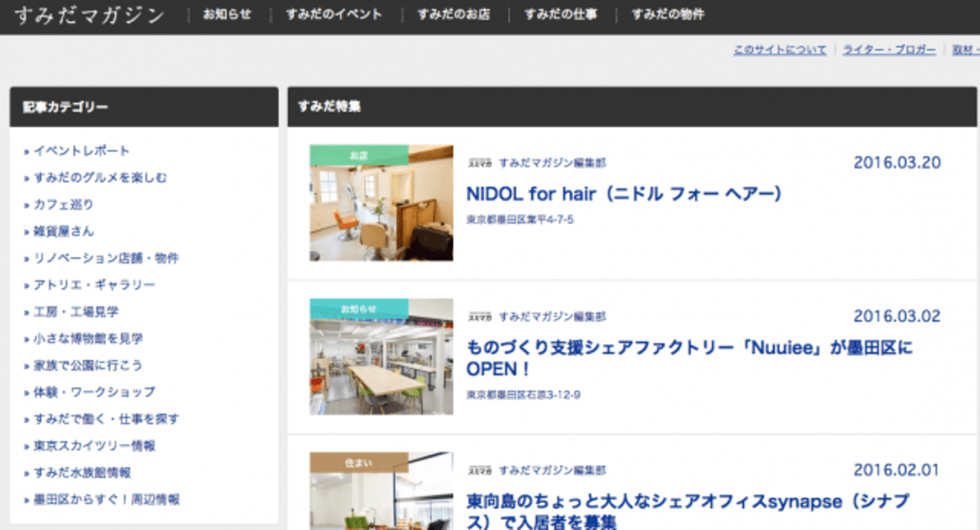Open the すみだのイベント menu item
980x530 pixels.
[334, 15]
